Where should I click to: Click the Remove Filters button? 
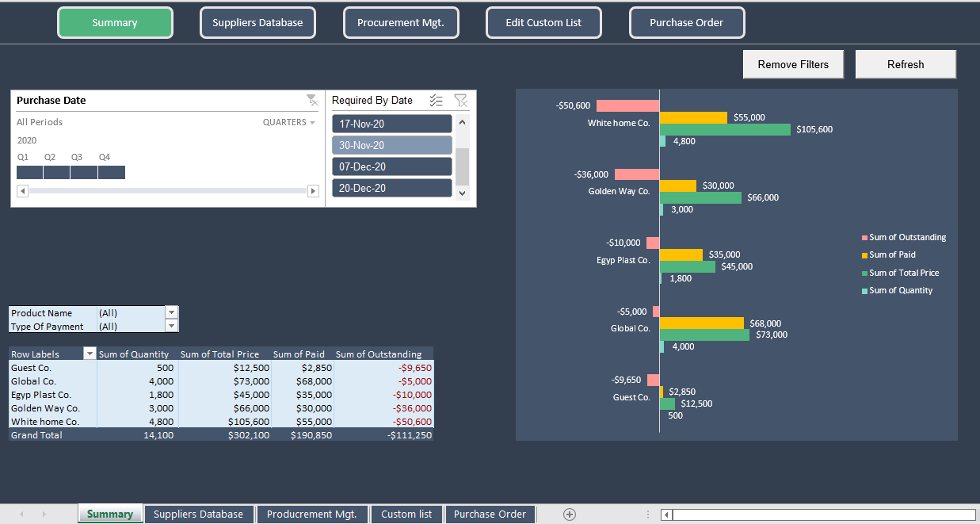point(793,65)
